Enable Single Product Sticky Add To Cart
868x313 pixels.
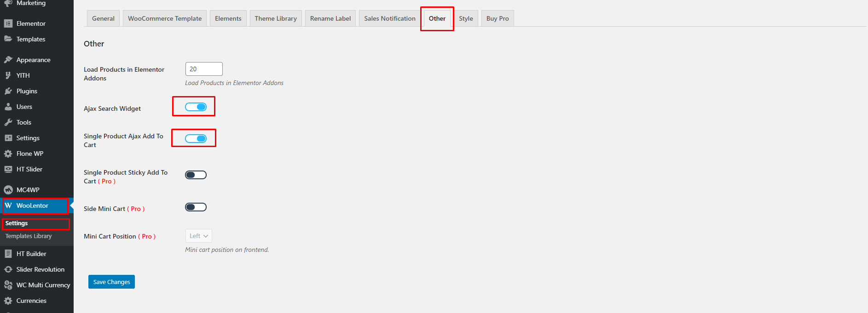196,175
